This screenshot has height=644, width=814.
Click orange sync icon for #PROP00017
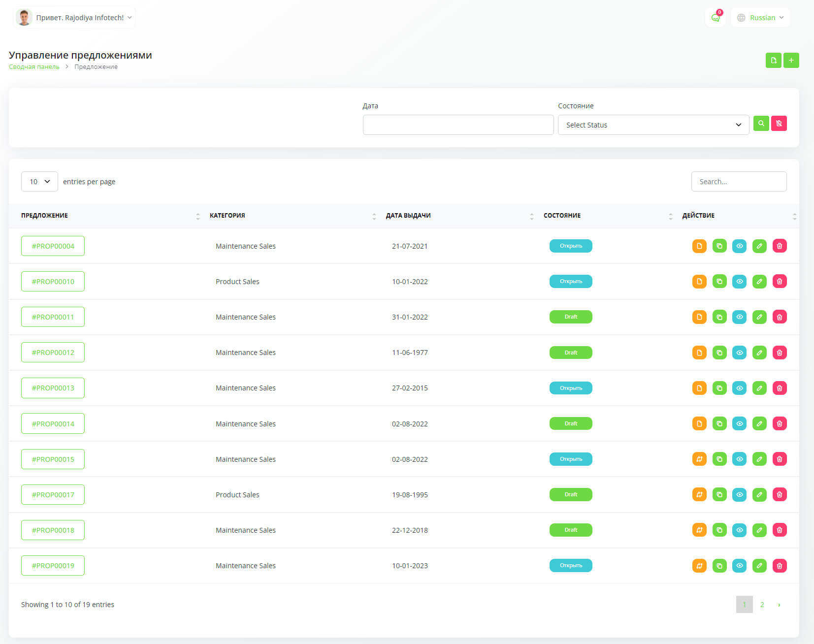coord(699,494)
